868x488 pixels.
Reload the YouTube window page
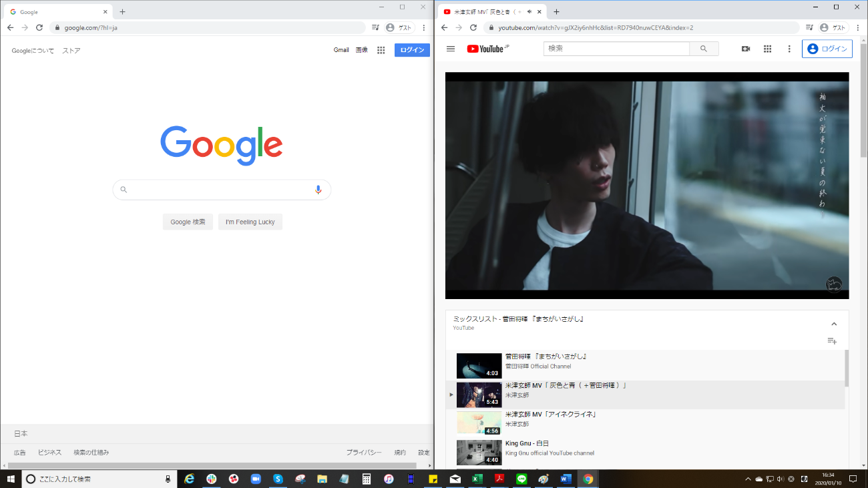tap(473, 27)
